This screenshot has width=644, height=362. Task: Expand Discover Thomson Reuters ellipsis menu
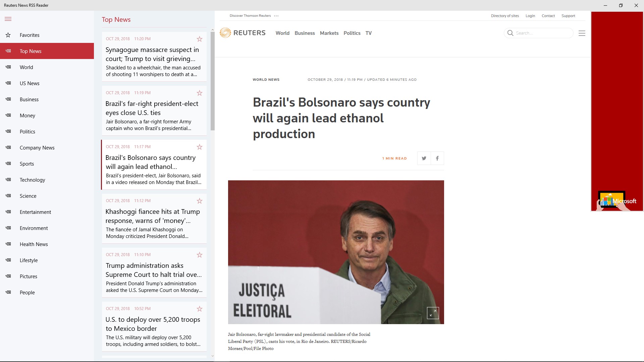tap(276, 16)
